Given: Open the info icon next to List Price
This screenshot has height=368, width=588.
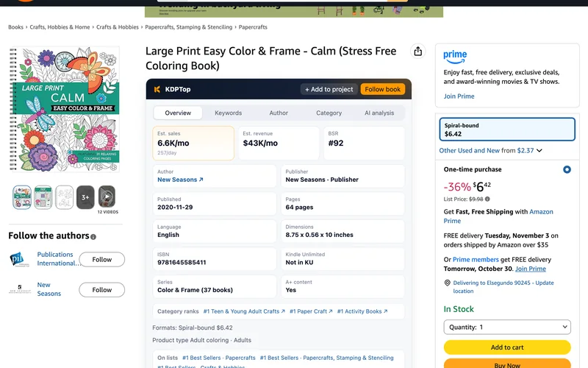Looking at the screenshot, I should (487, 199).
